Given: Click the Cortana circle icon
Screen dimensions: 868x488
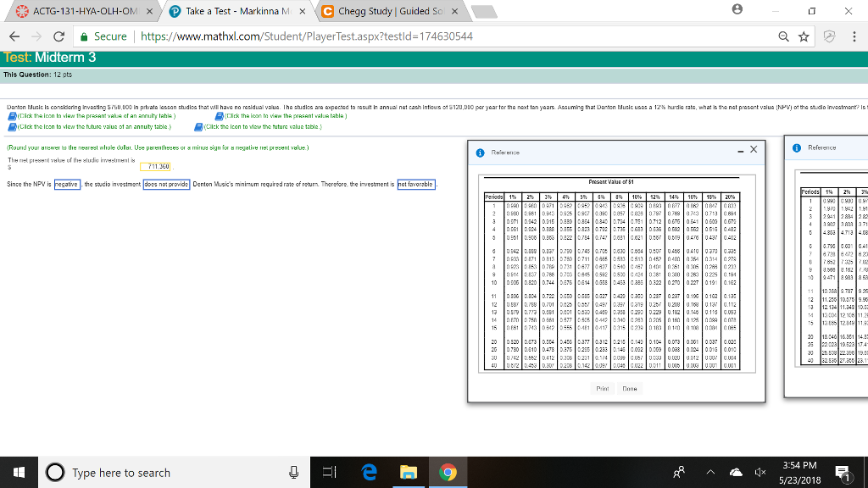Looking at the screenshot, I should 55,473.
